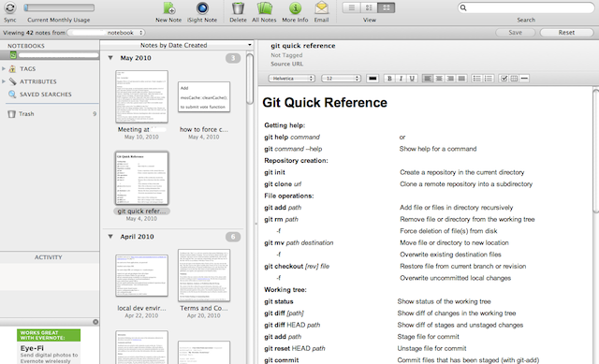Switch to thumbnail view mode
The height and width of the screenshot is (364, 599).
pos(387,7)
